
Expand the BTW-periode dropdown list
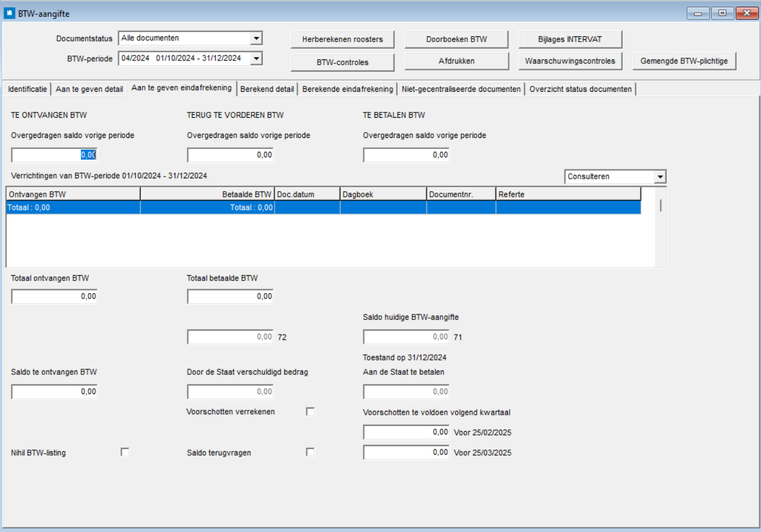click(x=256, y=58)
